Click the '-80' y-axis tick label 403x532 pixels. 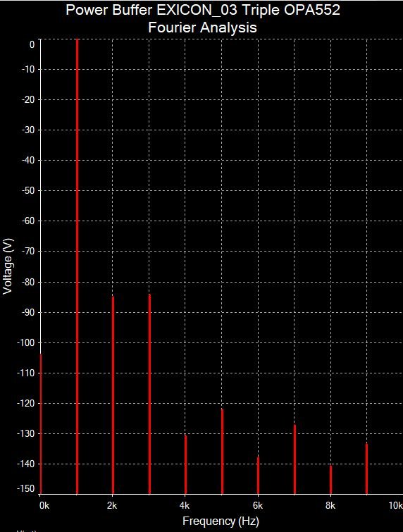[27, 282]
